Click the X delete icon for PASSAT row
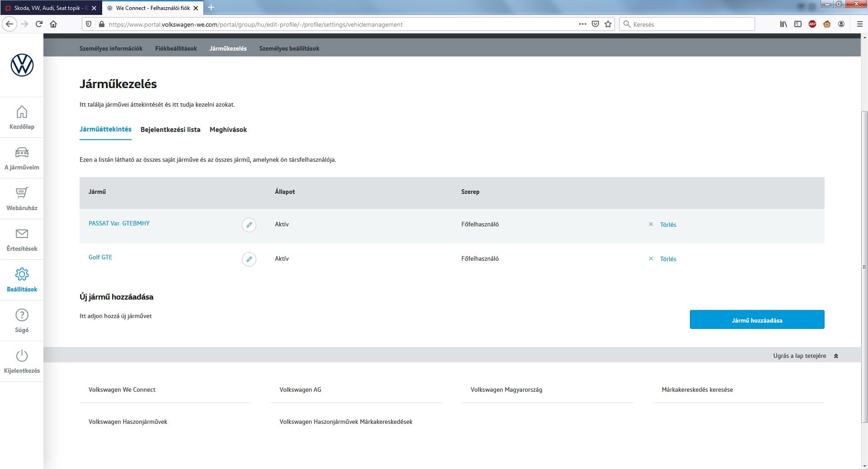This screenshot has width=868, height=469. tap(651, 224)
